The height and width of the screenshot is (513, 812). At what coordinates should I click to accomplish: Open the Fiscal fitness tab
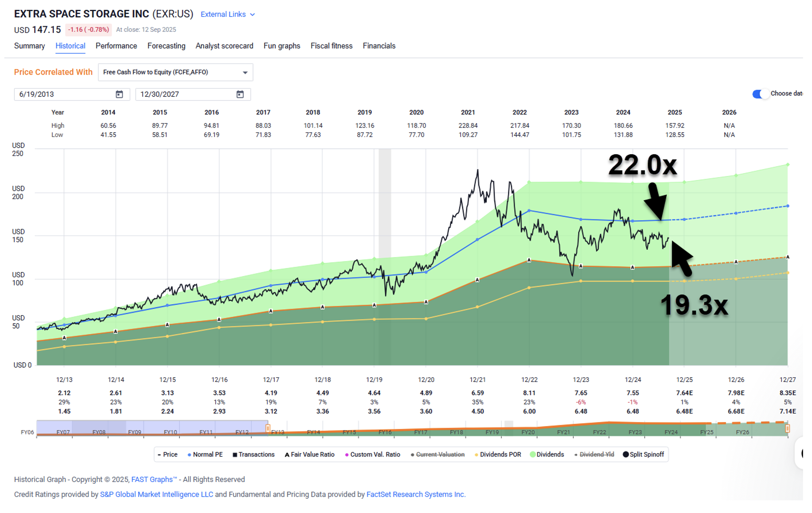click(332, 46)
